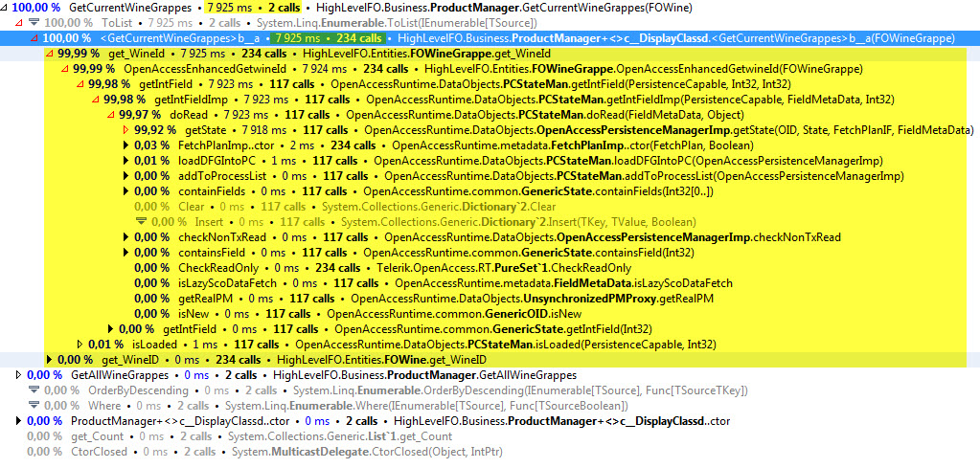This screenshot has height=468, width=980.
Task: Expand the isLoaded node
Action: pyautogui.click(x=80, y=344)
